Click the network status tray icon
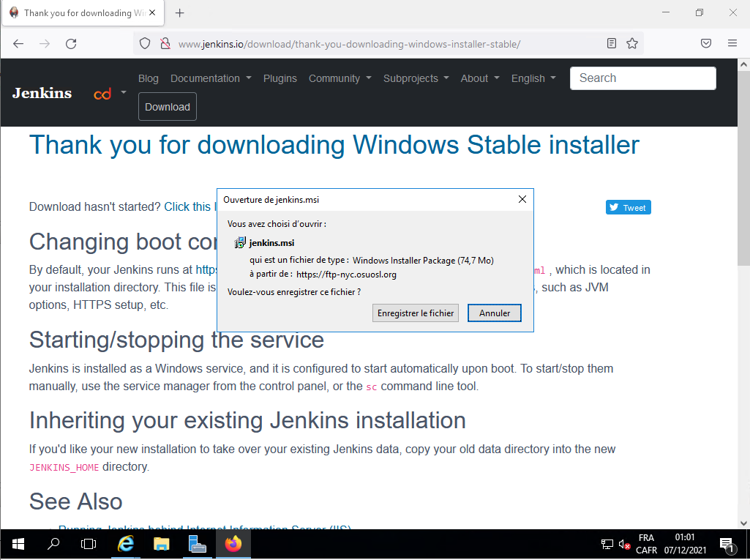Image resolution: width=750 pixels, height=560 pixels. (x=607, y=544)
